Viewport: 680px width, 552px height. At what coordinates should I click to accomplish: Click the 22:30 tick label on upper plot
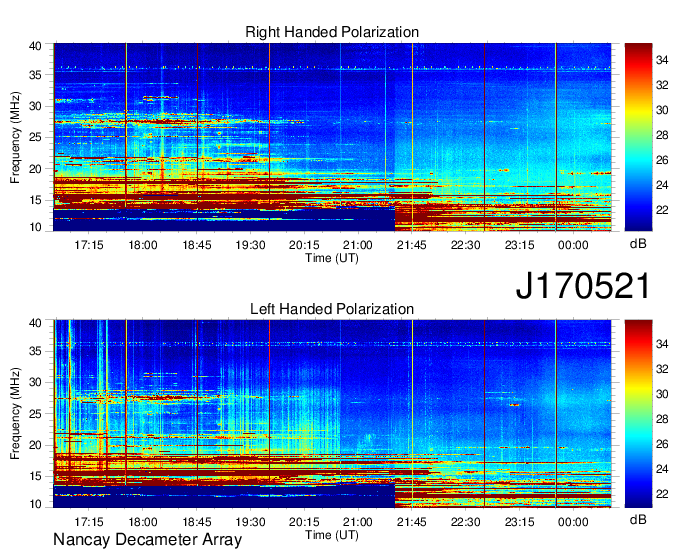click(x=465, y=245)
